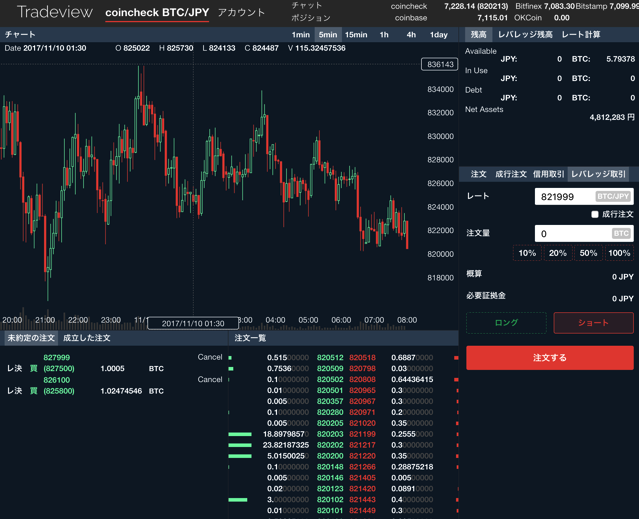The image size is (639, 519).
Task: Click the 1.02474546 BTC open order amount
Action: coord(121,391)
